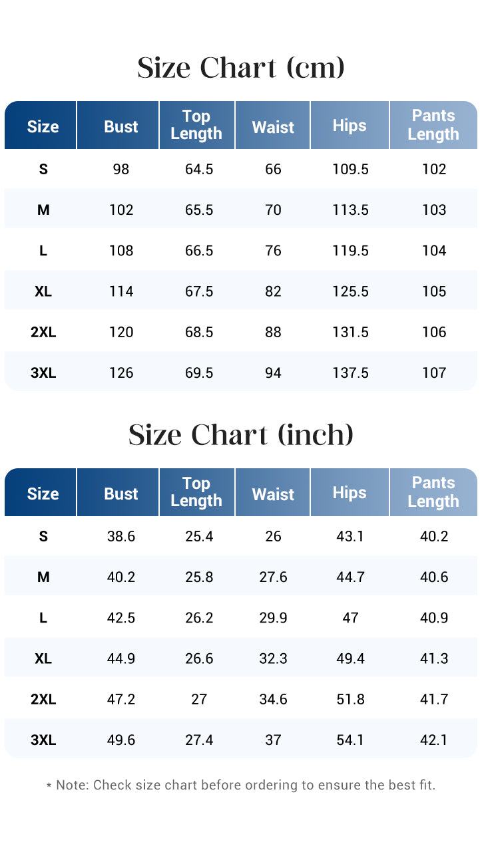Select the 2XL row label in cm chart
Screen dimensions: 482x868
click(43, 332)
